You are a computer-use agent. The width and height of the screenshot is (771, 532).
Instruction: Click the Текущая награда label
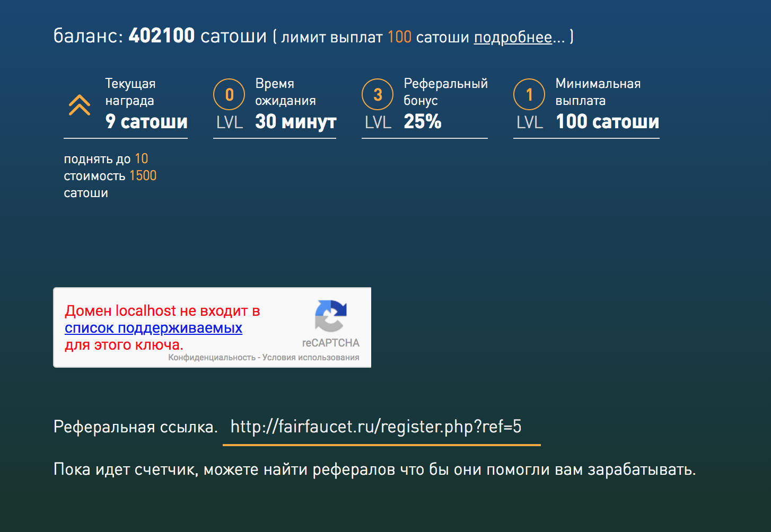(130, 92)
